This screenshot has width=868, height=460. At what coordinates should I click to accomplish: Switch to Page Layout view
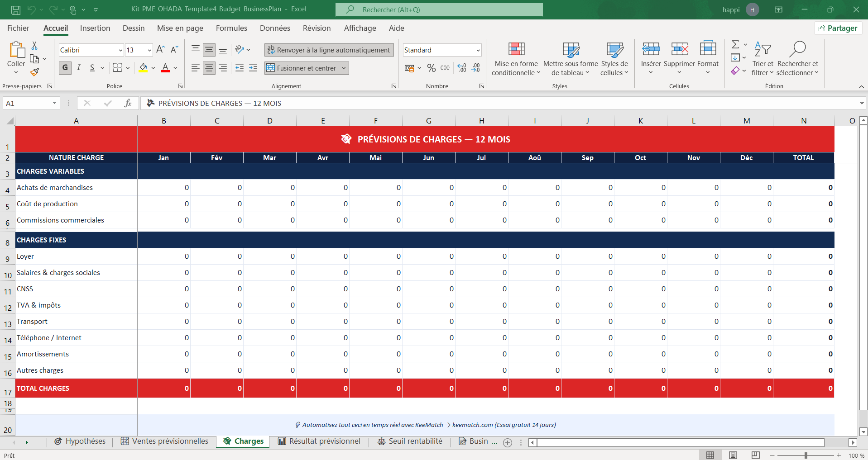pyautogui.click(x=733, y=455)
